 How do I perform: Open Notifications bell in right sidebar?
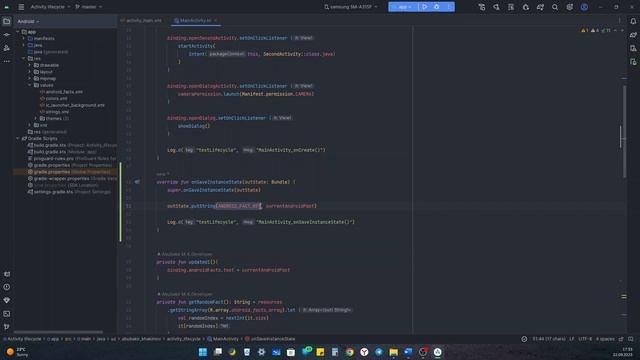[x=633, y=21]
